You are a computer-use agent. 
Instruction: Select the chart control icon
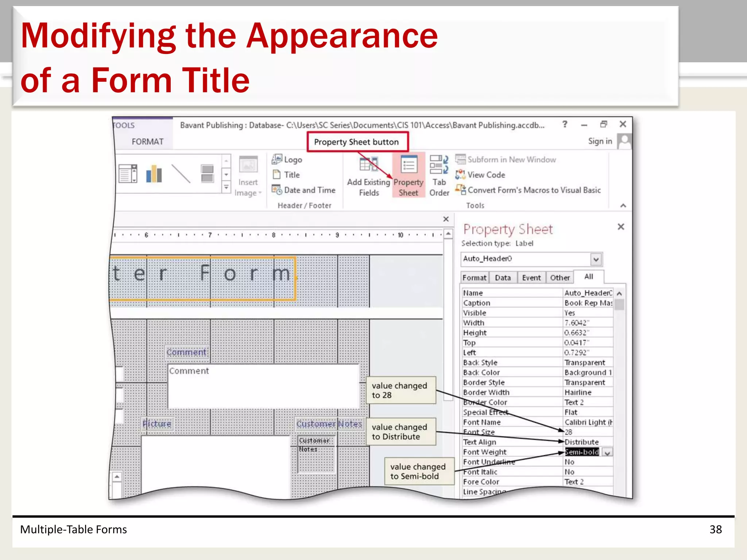tap(154, 174)
